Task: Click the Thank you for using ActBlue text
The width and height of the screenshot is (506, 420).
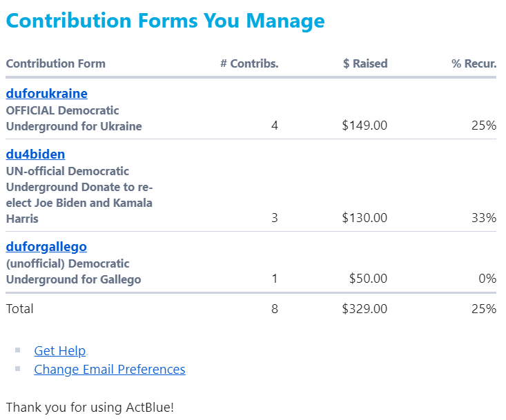Action: (90, 407)
